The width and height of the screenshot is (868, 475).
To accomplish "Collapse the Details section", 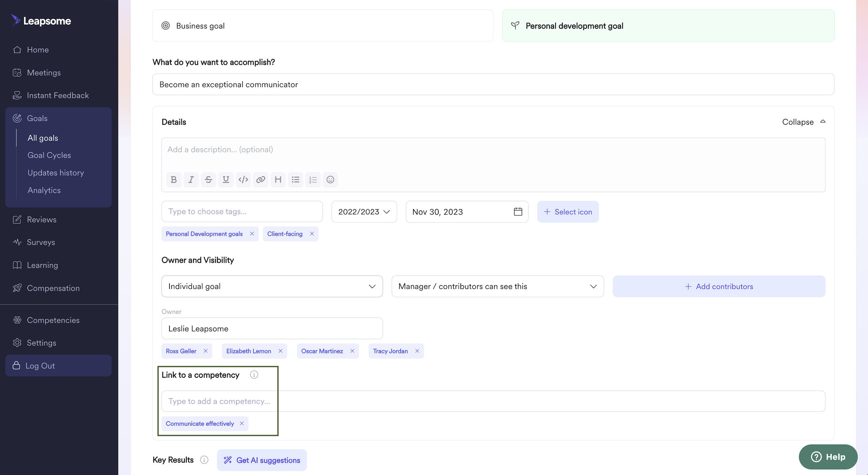I will click(803, 122).
